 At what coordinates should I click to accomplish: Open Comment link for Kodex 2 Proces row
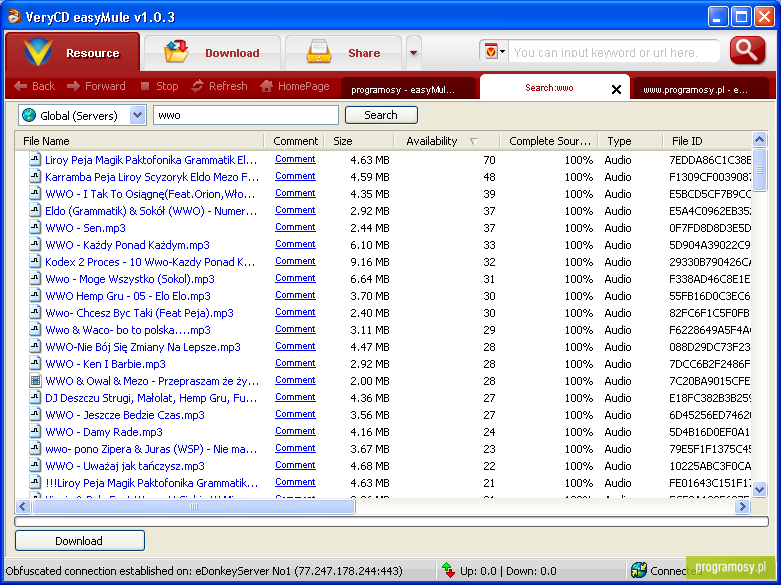point(295,261)
